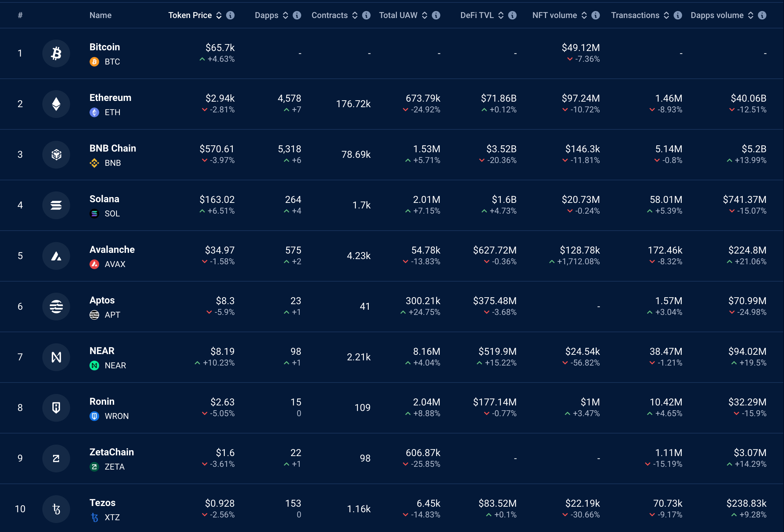The image size is (784, 532).
Task: Click the small SOL token icon
Action: pyautogui.click(x=94, y=214)
